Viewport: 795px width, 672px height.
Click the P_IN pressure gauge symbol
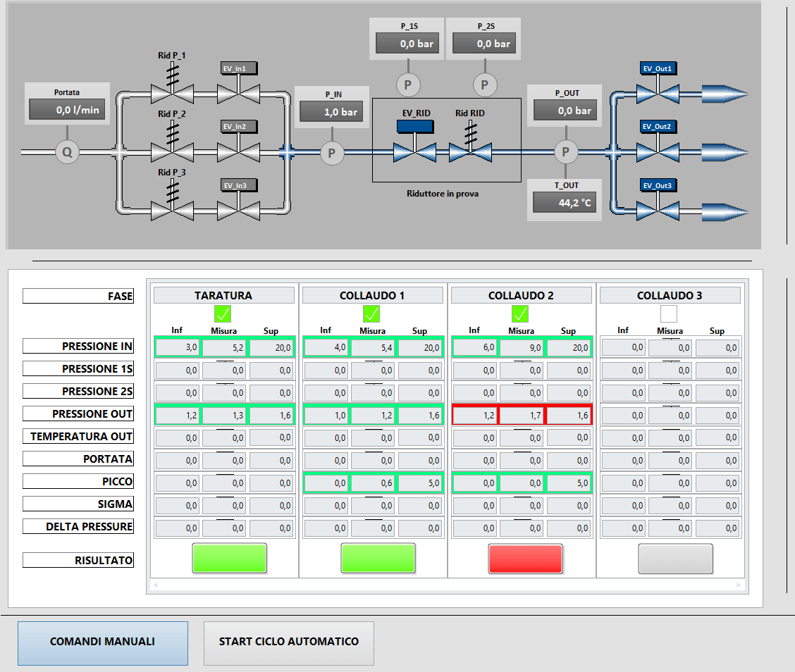pos(332,153)
